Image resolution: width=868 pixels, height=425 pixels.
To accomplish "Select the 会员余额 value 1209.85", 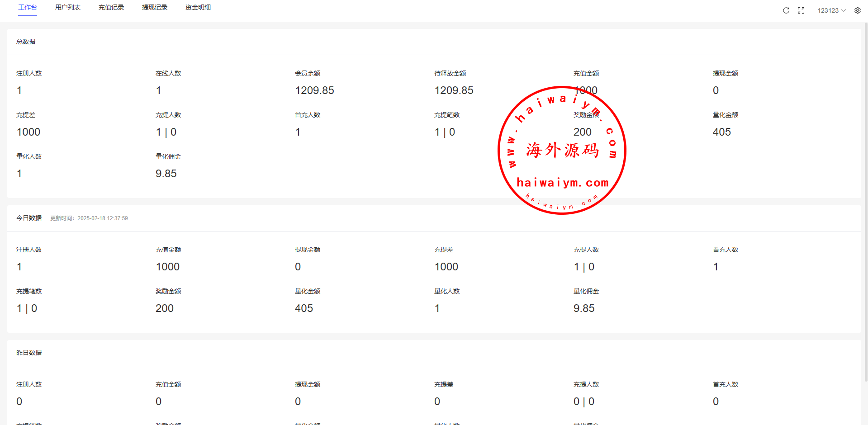I will point(314,90).
